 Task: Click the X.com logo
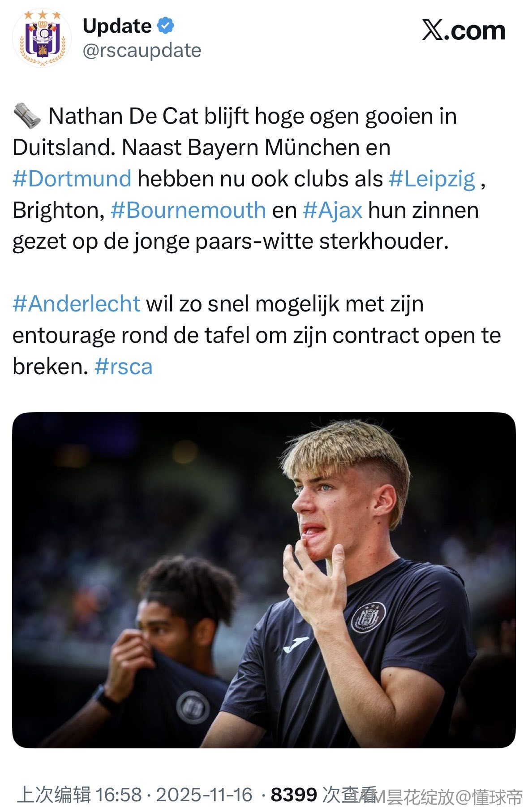click(x=464, y=30)
